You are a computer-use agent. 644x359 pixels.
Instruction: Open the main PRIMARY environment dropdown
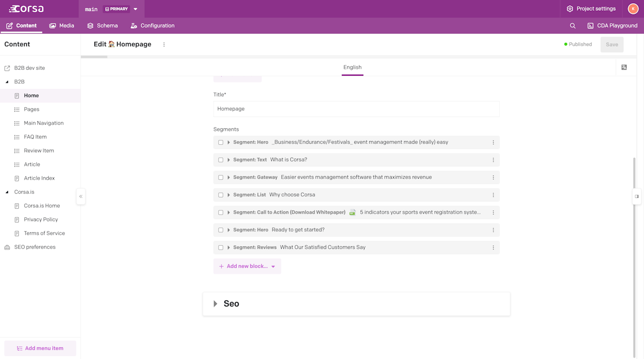[112, 9]
